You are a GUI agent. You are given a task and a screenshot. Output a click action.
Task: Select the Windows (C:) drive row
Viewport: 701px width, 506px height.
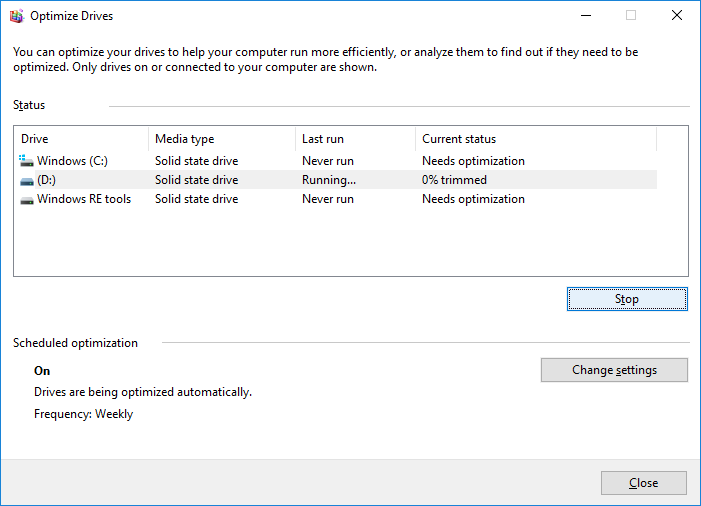click(x=80, y=161)
